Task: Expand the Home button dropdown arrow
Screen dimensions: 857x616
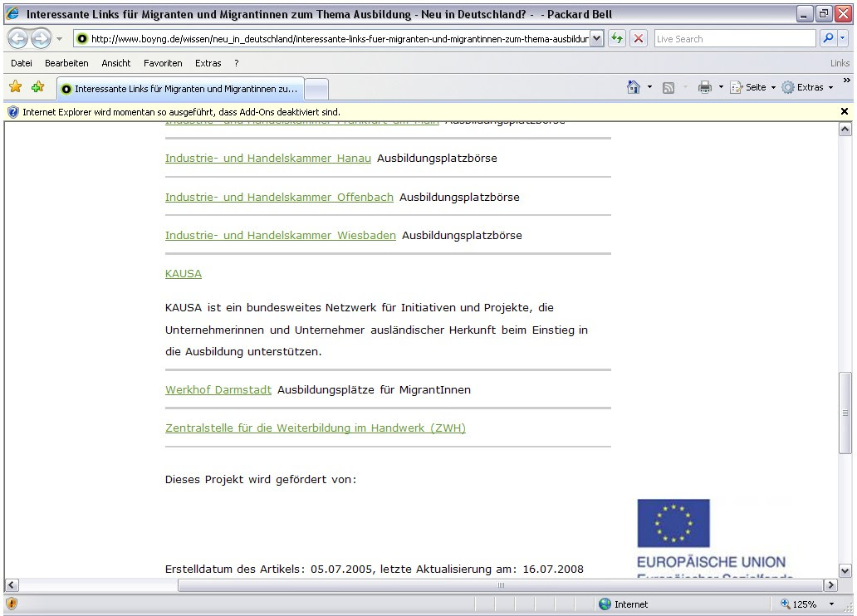Action: 649,87
